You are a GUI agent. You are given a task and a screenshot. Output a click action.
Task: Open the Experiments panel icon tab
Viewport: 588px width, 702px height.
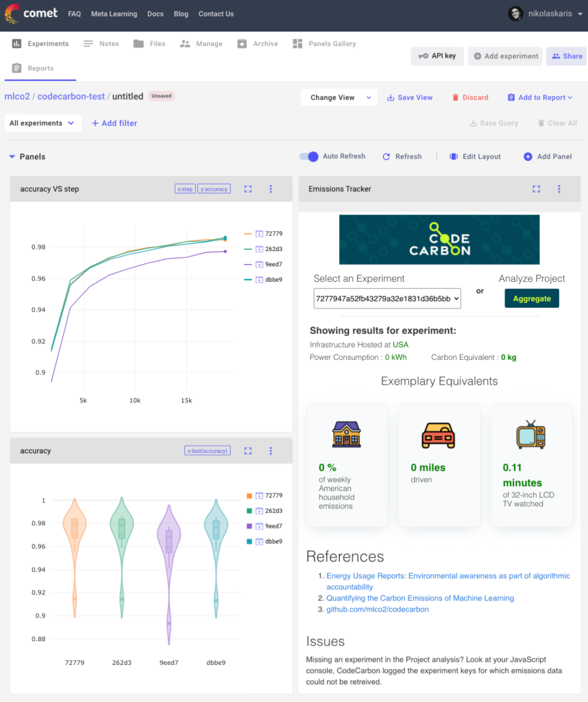click(x=16, y=43)
